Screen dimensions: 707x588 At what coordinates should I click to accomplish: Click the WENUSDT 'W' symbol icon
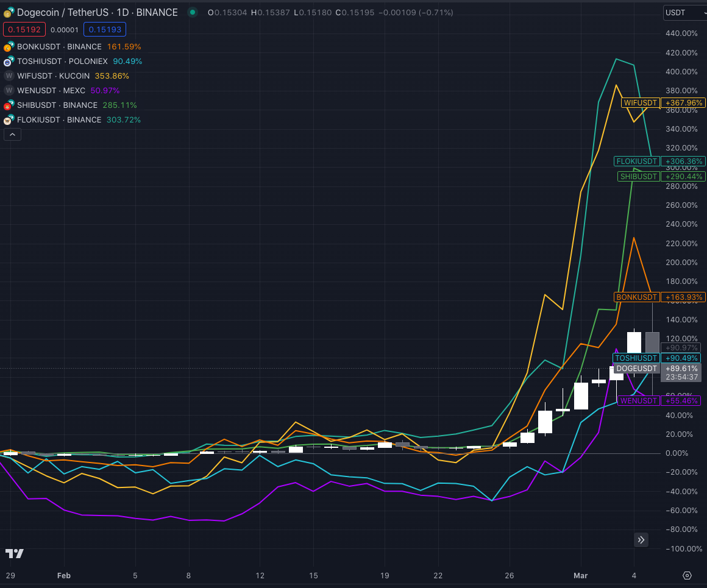(9, 91)
